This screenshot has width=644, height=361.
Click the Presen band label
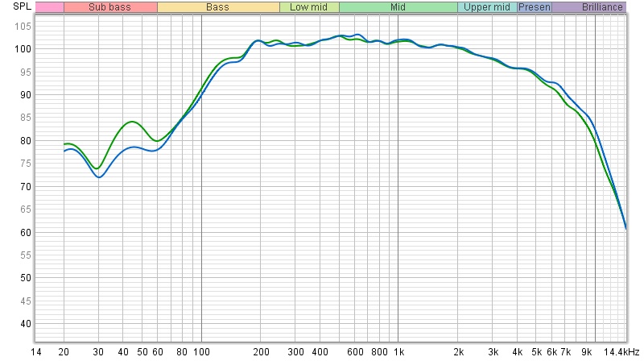pos(535,7)
